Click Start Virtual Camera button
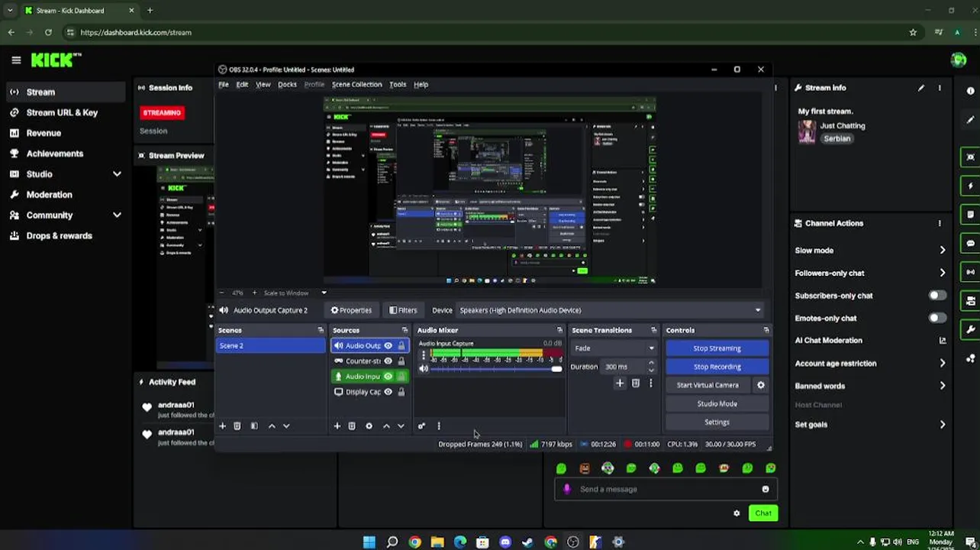The width and height of the screenshot is (980, 550). pyautogui.click(x=708, y=385)
